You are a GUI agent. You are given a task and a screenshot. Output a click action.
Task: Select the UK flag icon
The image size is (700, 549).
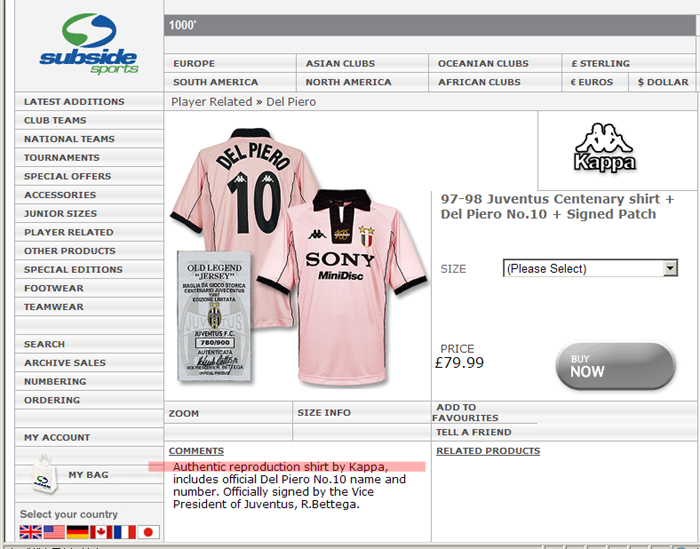[x=31, y=532]
